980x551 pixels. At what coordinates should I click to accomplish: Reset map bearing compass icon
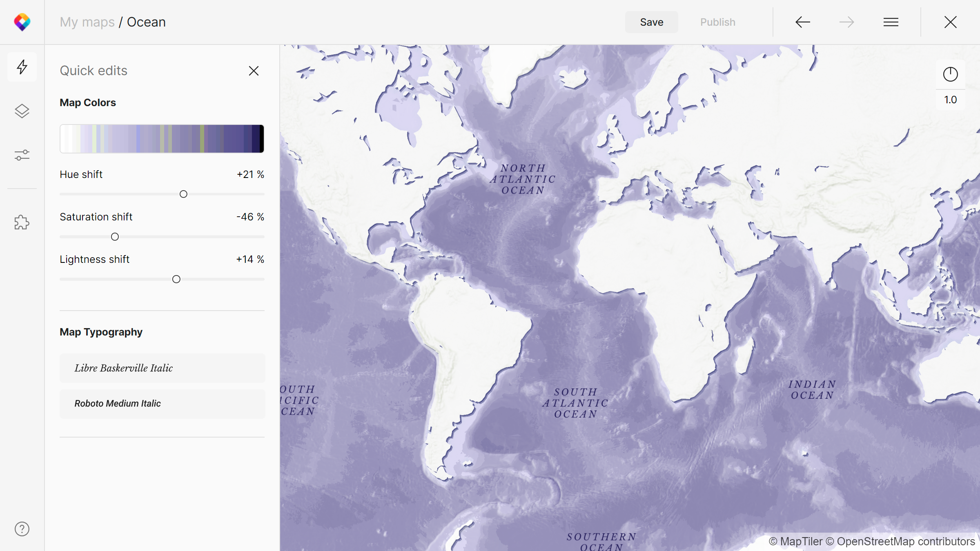click(950, 74)
